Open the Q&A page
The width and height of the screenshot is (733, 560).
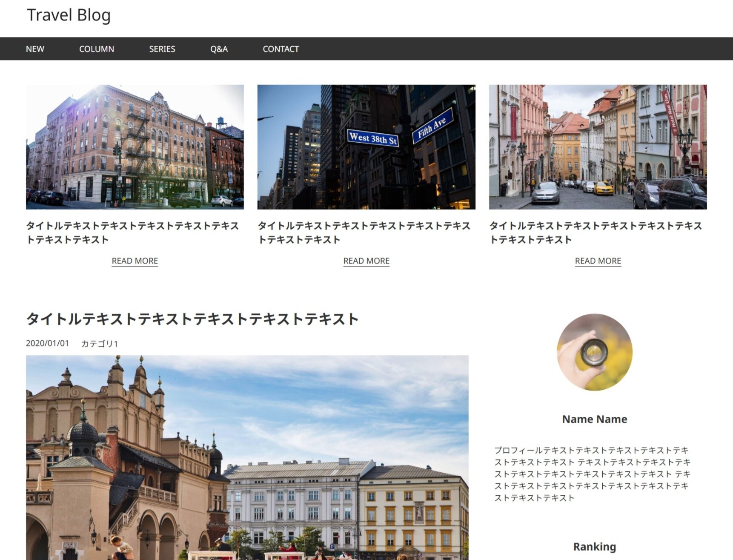tap(219, 49)
